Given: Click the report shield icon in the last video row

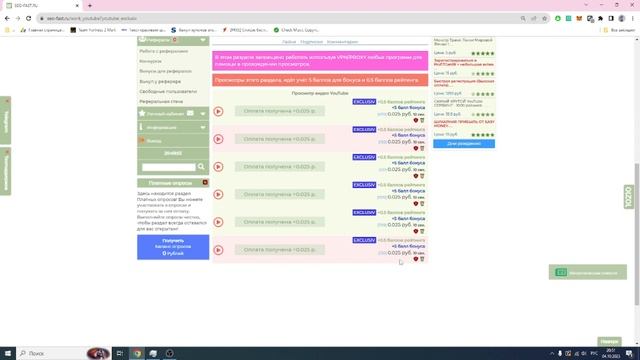Looking at the screenshot, I should point(416,259).
